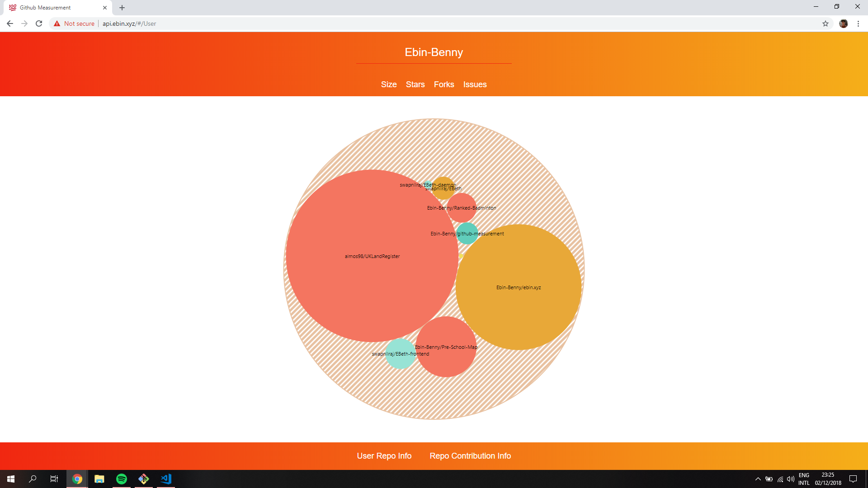Open Repo Contribution Info link

point(470,456)
